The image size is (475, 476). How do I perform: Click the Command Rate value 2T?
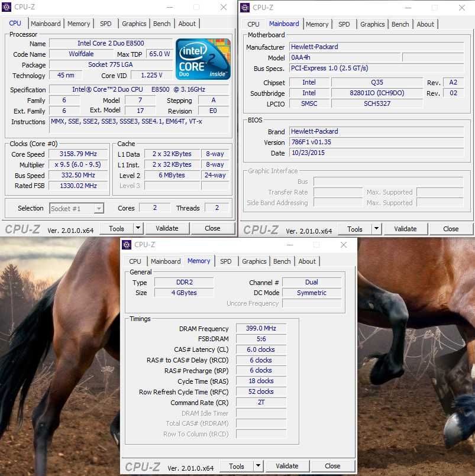pyautogui.click(x=261, y=403)
